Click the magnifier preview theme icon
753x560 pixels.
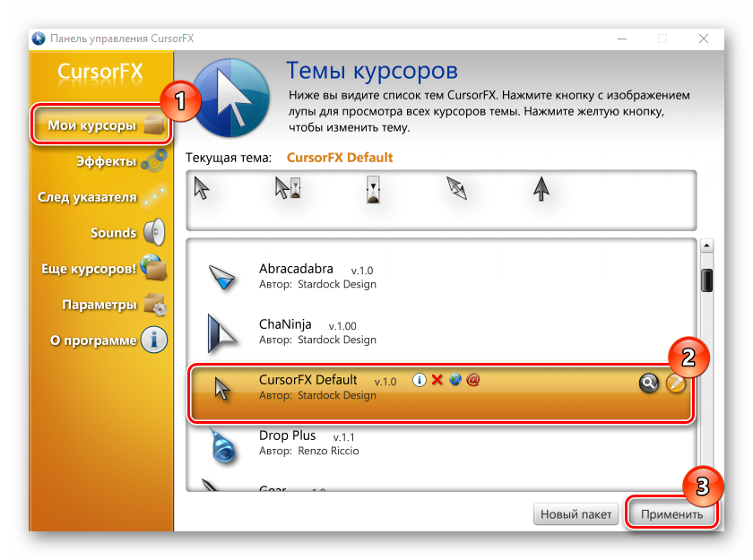click(648, 383)
